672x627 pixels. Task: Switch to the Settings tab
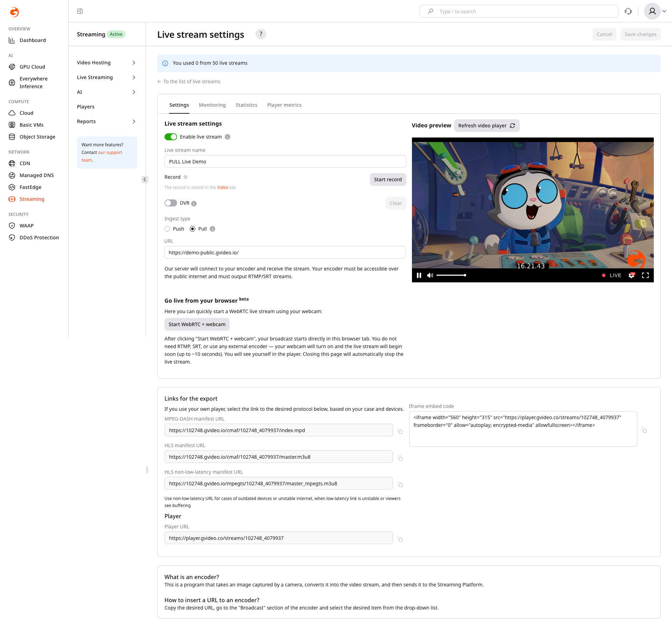pyautogui.click(x=179, y=105)
